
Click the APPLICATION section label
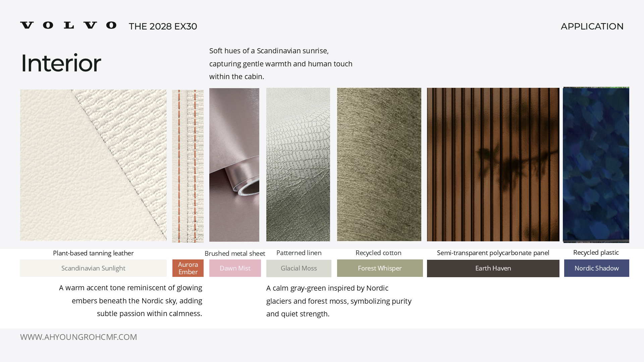(x=592, y=26)
